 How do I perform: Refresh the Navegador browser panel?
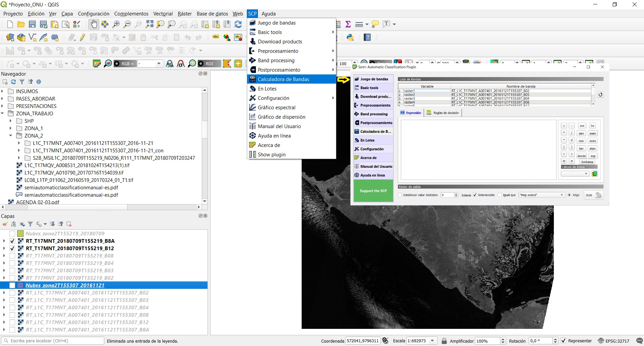(13, 82)
